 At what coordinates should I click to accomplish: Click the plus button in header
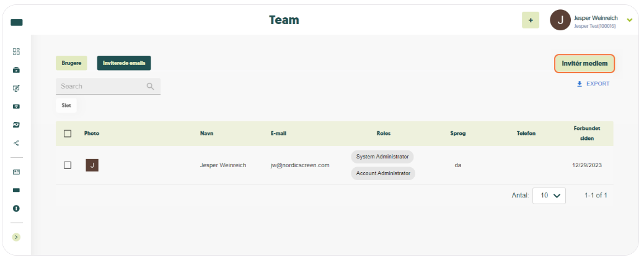click(531, 20)
